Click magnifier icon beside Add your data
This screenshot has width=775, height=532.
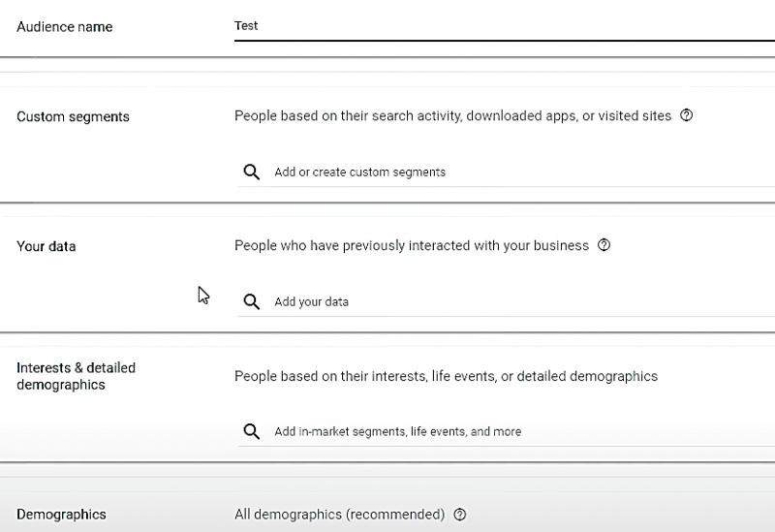(252, 301)
